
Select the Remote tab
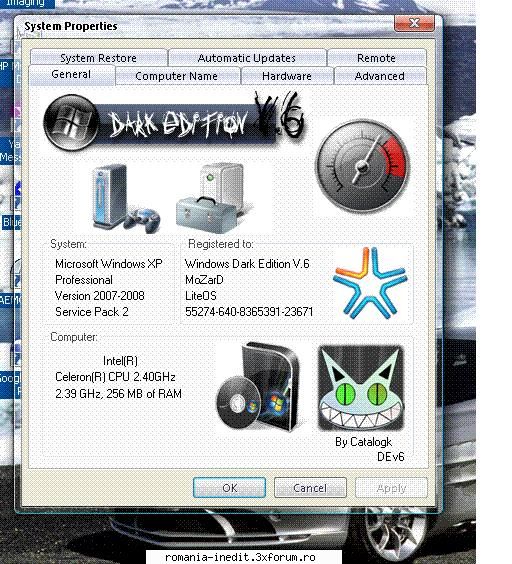tap(376, 58)
